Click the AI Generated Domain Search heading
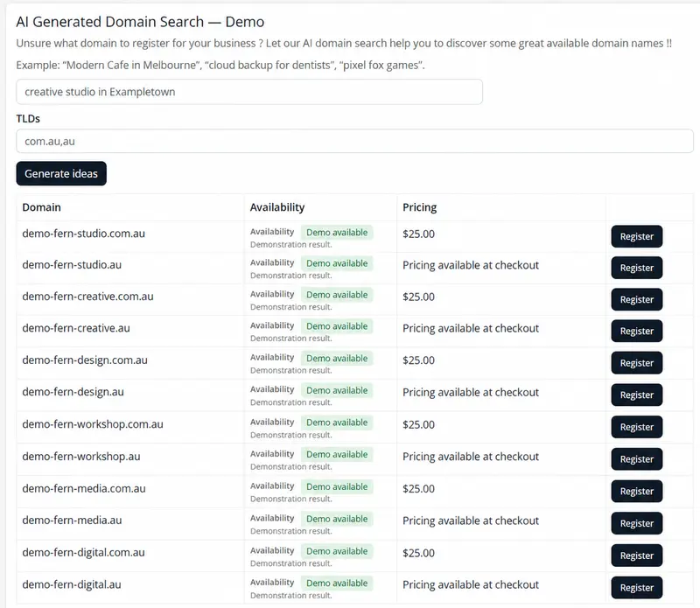 pyautogui.click(x=140, y=22)
